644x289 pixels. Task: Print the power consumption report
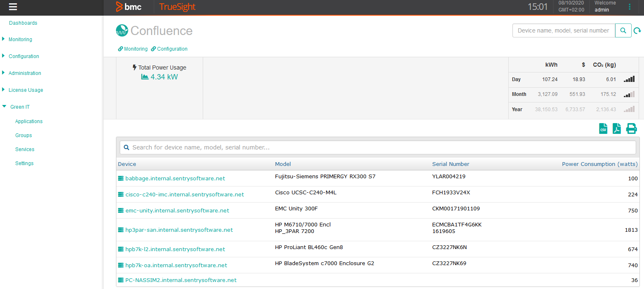click(631, 128)
